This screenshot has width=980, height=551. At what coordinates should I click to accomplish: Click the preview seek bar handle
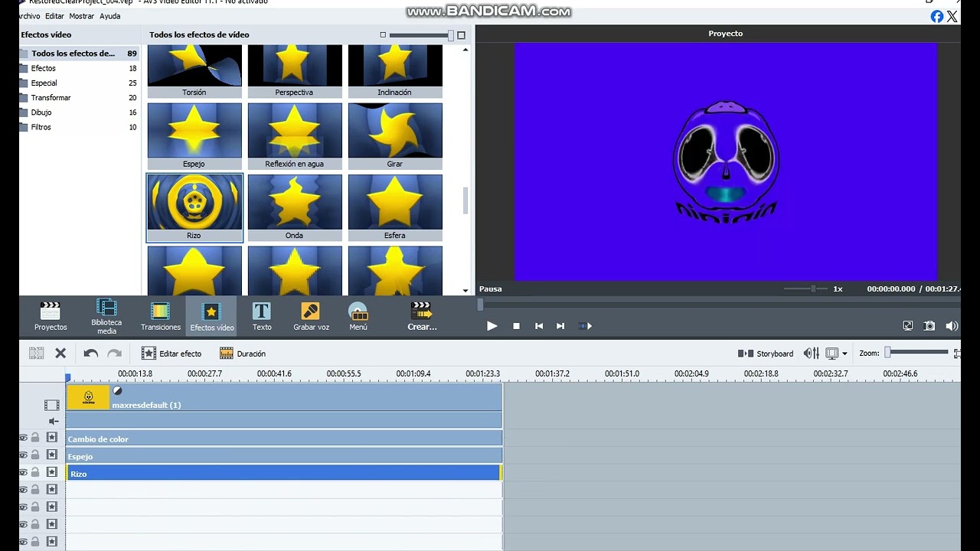[480, 305]
